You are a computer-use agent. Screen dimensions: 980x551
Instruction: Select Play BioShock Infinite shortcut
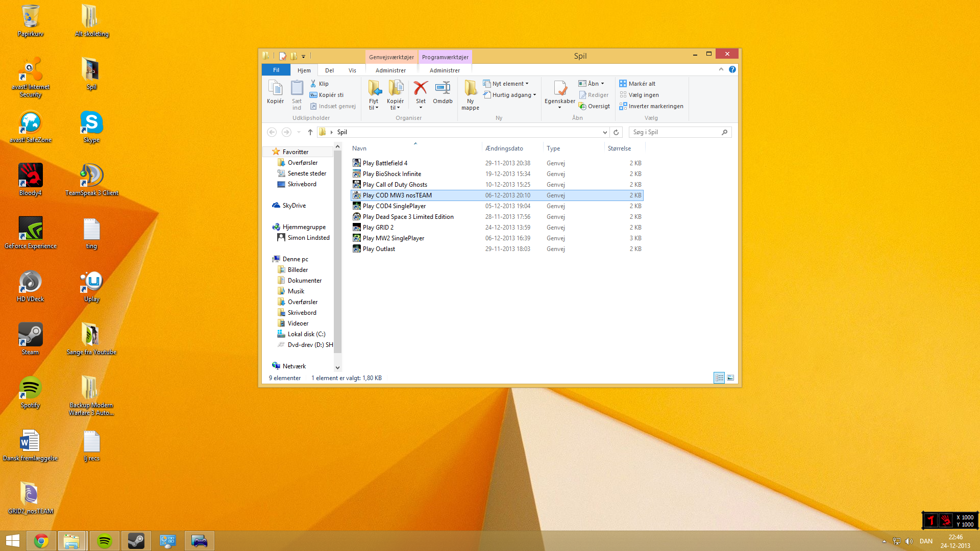[x=497, y=174]
